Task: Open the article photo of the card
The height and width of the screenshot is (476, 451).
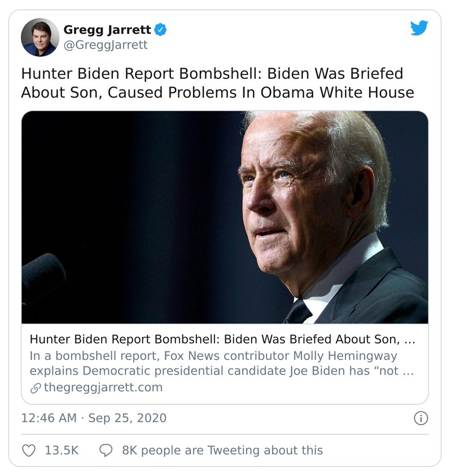Action: (225, 217)
